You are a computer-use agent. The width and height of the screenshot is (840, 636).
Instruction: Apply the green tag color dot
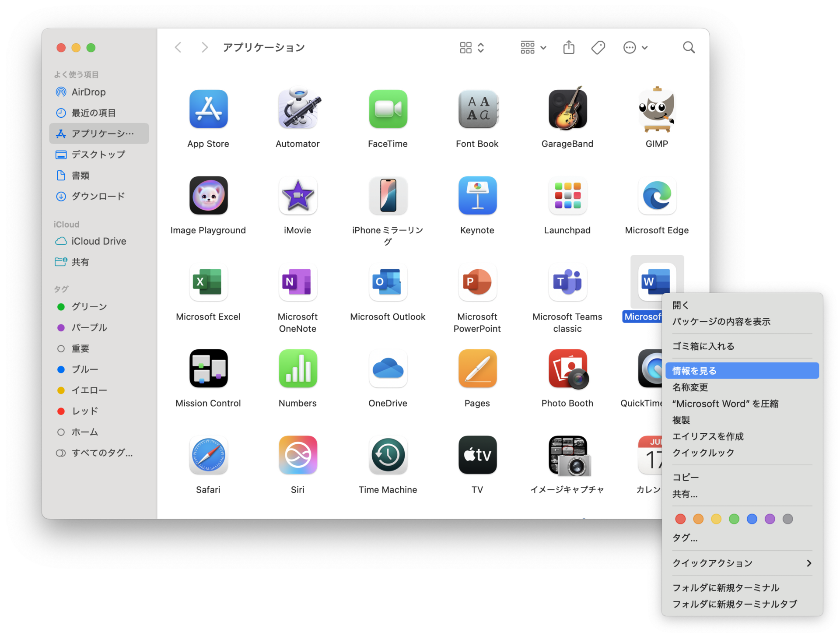[x=734, y=519]
